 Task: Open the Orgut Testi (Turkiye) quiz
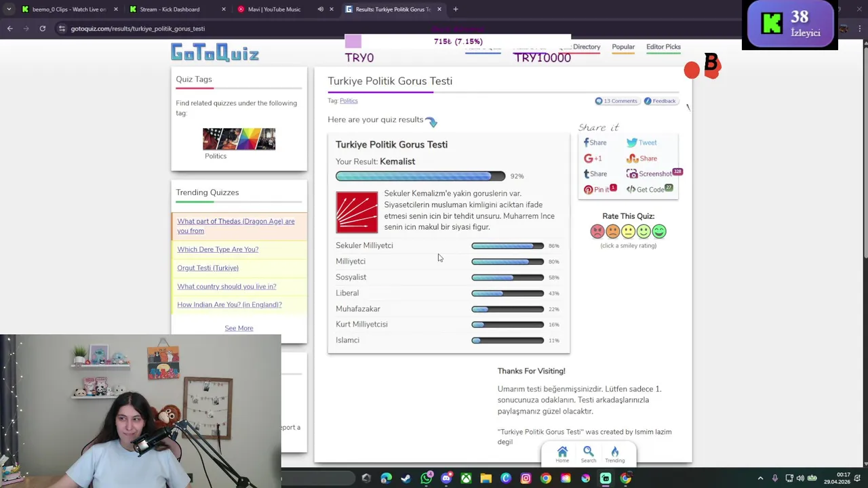coord(208,268)
